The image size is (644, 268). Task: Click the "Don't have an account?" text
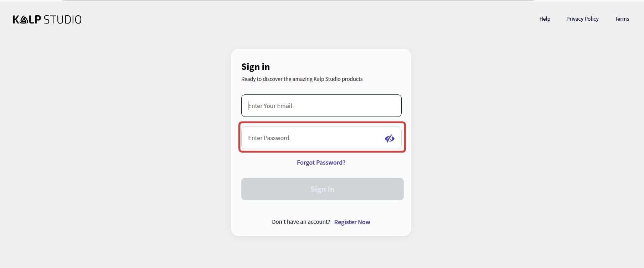[x=301, y=222]
